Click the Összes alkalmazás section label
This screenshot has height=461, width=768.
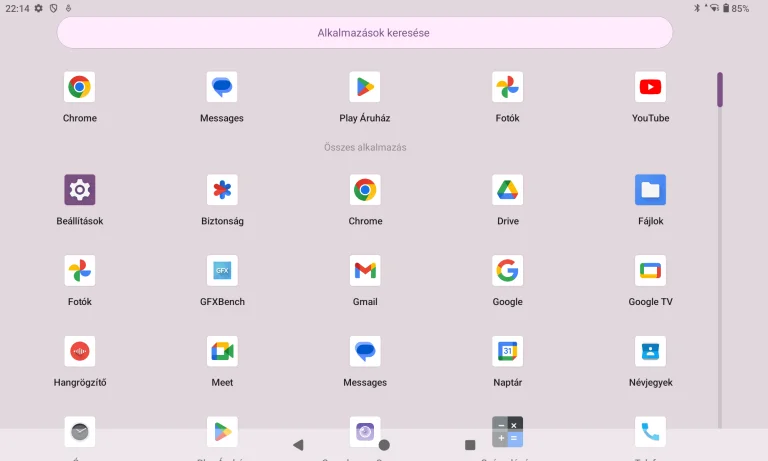tap(365, 147)
